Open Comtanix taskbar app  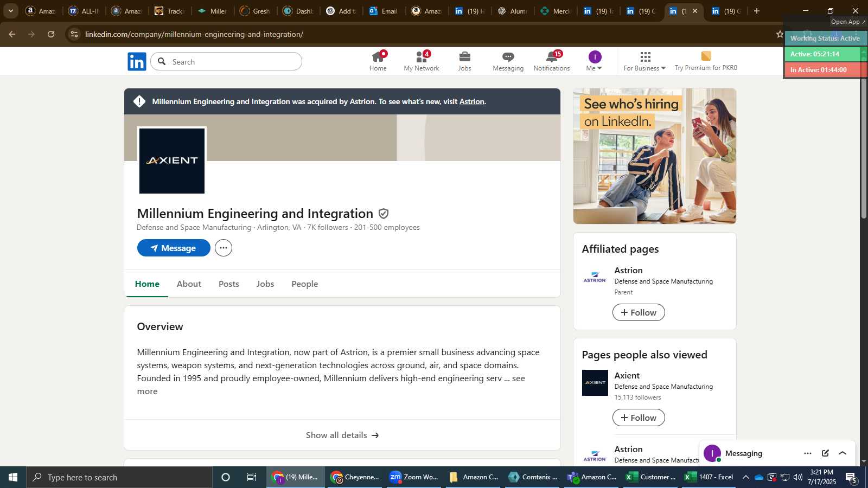533,477
